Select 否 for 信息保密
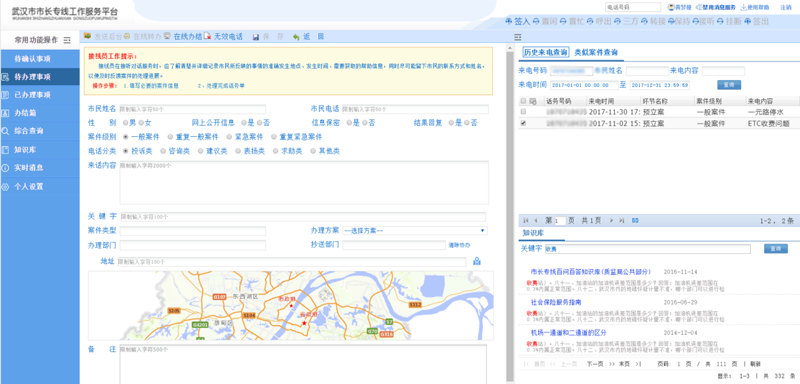Viewport: 800px width, 384px height. tap(365, 123)
